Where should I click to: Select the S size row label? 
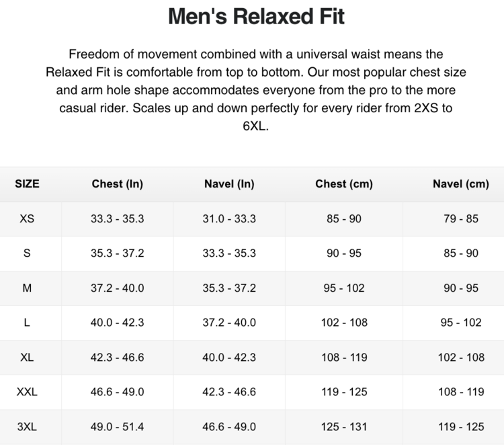point(27,253)
